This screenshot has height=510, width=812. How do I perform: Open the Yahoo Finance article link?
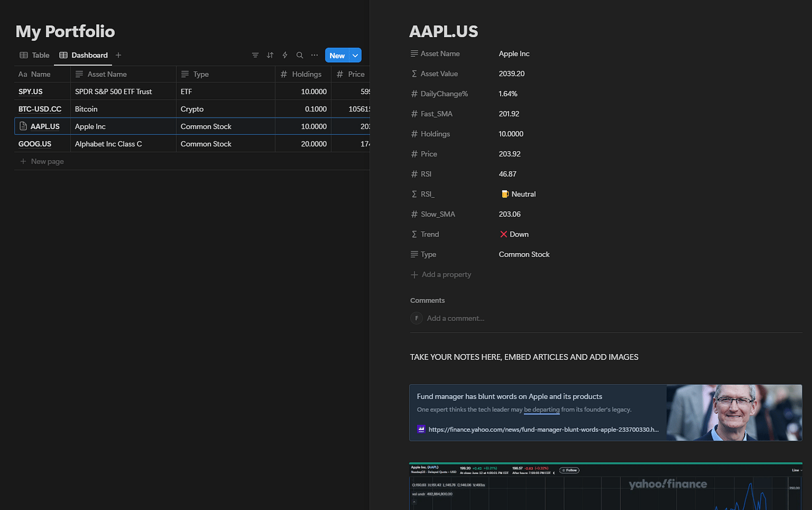pyautogui.click(x=543, y=429)
